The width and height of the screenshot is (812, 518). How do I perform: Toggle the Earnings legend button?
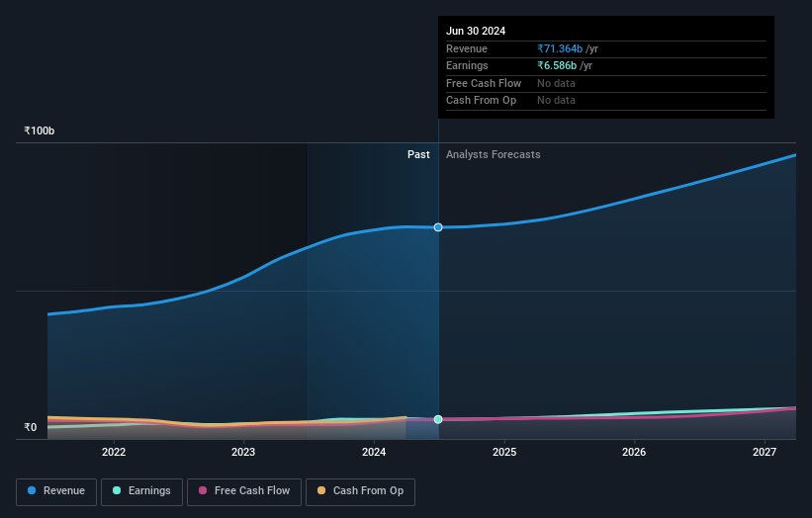point(141,491)
